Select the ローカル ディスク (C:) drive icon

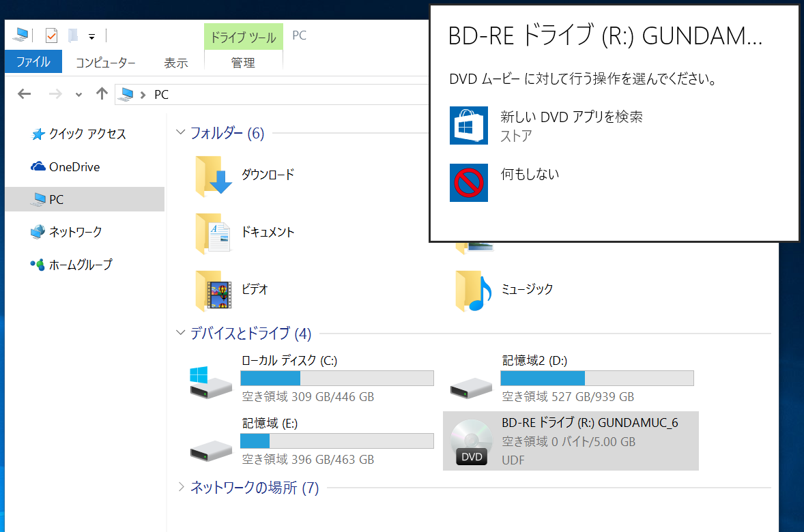click(x=211, y=382)
